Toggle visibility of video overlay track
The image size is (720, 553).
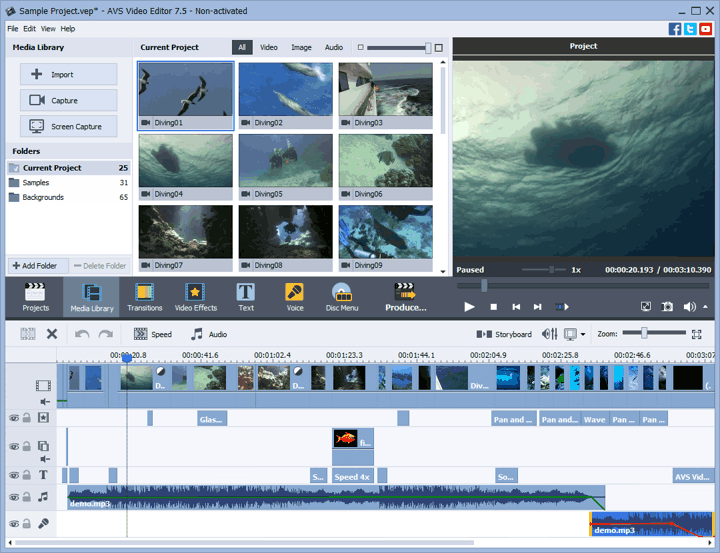(x=14, y=446)
